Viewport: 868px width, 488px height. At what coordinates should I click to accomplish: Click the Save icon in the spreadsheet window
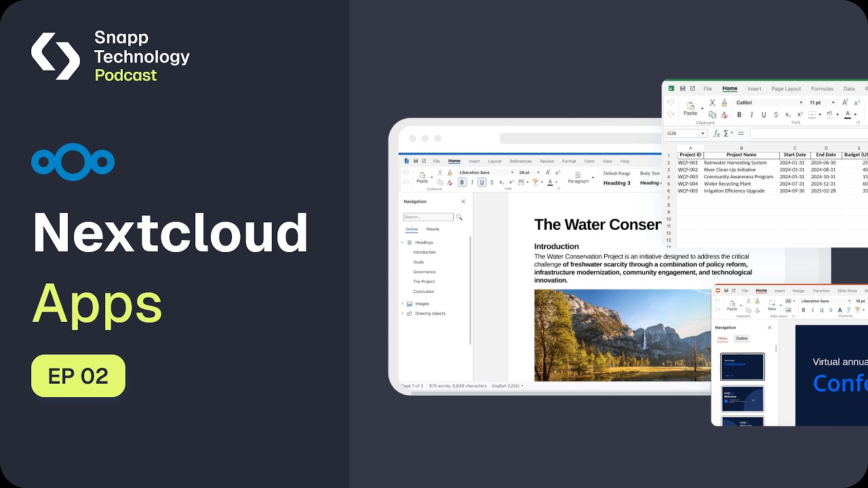[682, 89]
